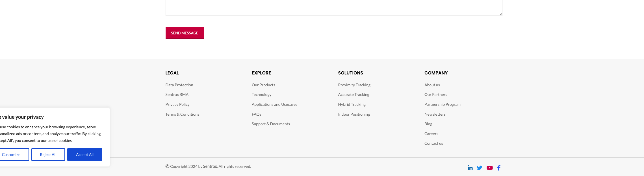Screen dimensions: 644x176
Task: Open Applications and Usecases link
Action: pyautogui.click(x=274, y=104)
